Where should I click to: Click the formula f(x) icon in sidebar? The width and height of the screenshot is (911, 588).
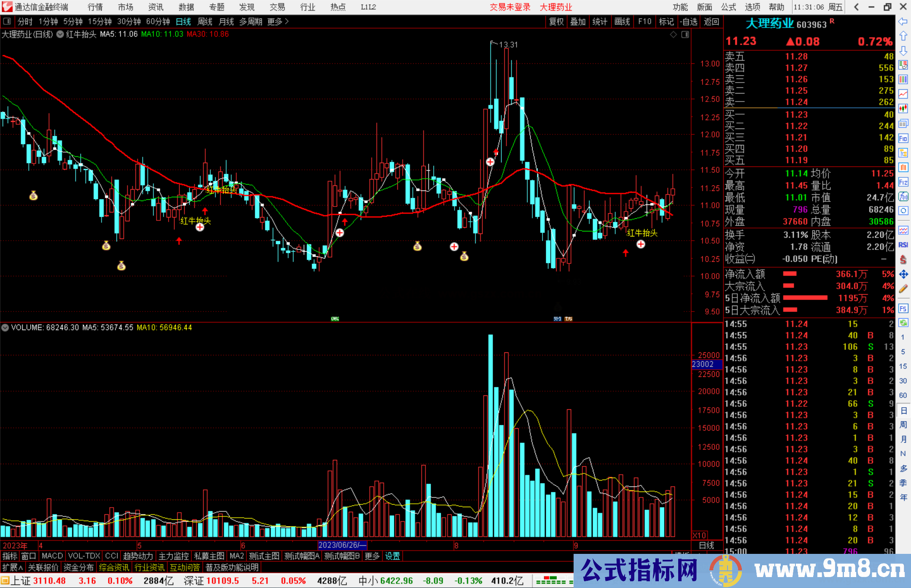[903, 196]
